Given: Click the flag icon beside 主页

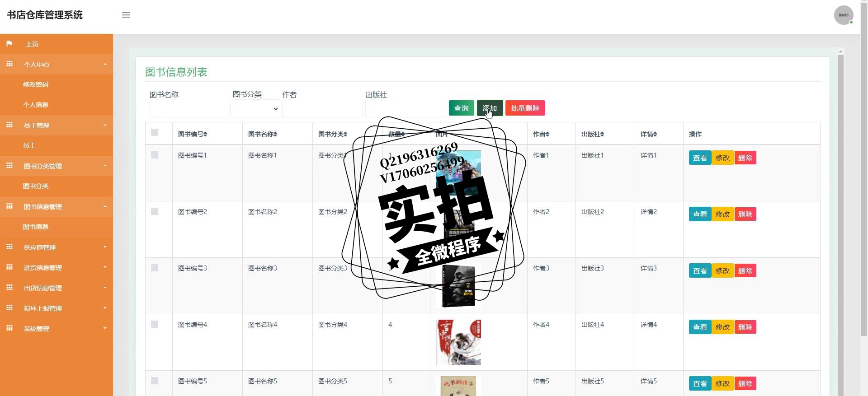Looking at the screenshot, I should click(x=9, y=44).
